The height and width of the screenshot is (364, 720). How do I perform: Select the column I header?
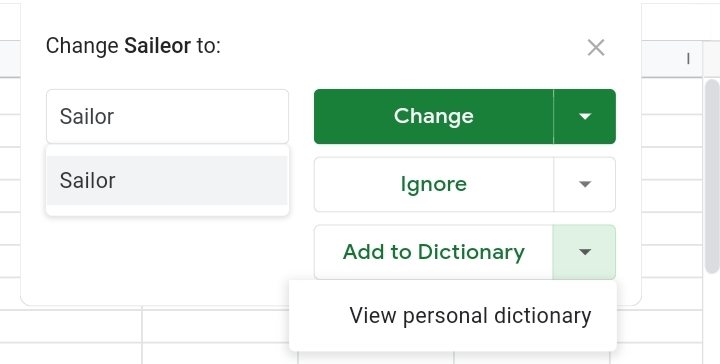click(x=672, y=59)
